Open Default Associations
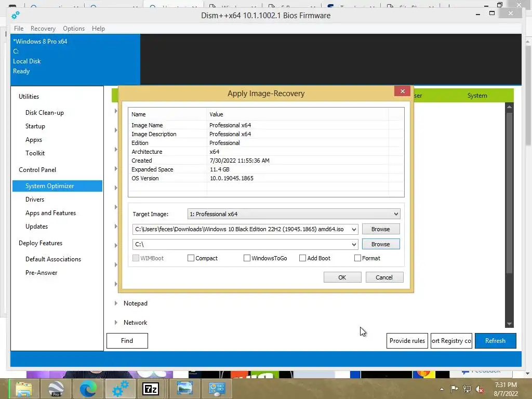This screenshot has width=532, height=399. 54,259
